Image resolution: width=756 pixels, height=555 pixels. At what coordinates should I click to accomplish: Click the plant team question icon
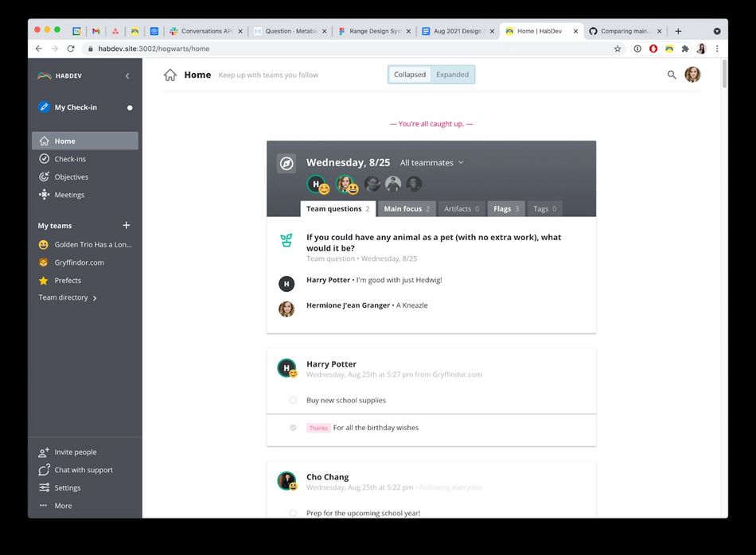[286, 240]
